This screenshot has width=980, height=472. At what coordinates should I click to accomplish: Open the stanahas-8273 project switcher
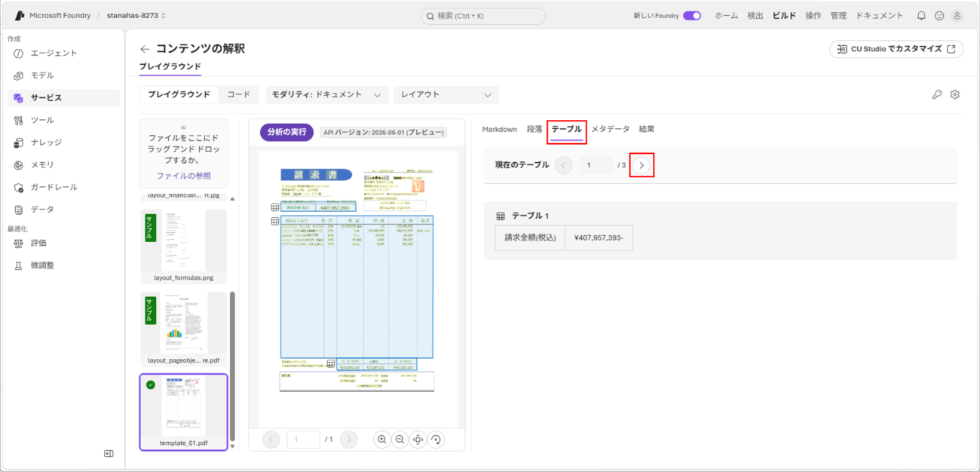[x=136, y=15]
